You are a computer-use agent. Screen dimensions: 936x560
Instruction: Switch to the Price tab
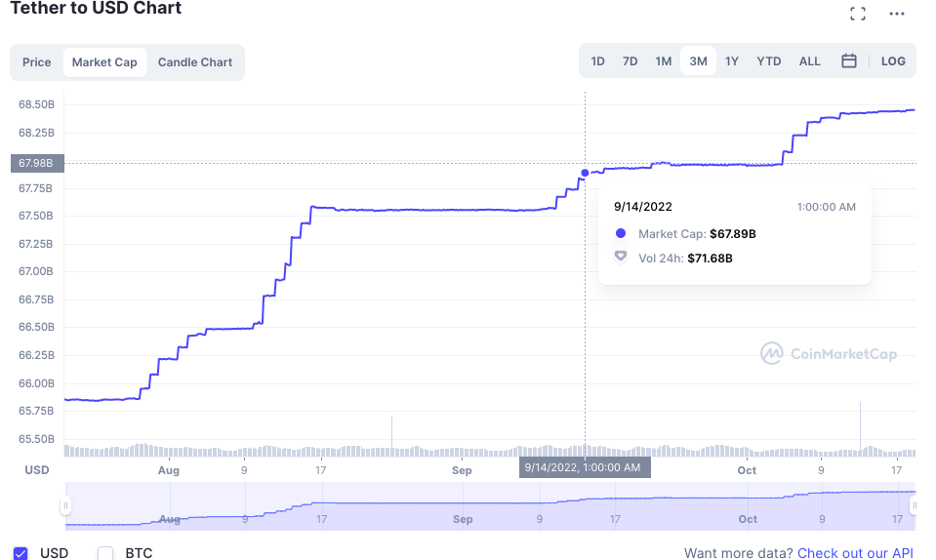pyautogui.click(x=36, y=62)
